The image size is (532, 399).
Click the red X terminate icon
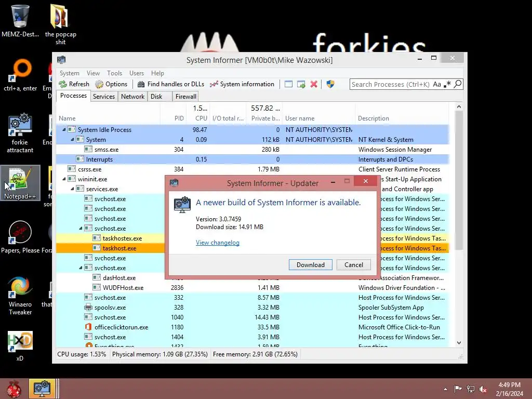314,84
